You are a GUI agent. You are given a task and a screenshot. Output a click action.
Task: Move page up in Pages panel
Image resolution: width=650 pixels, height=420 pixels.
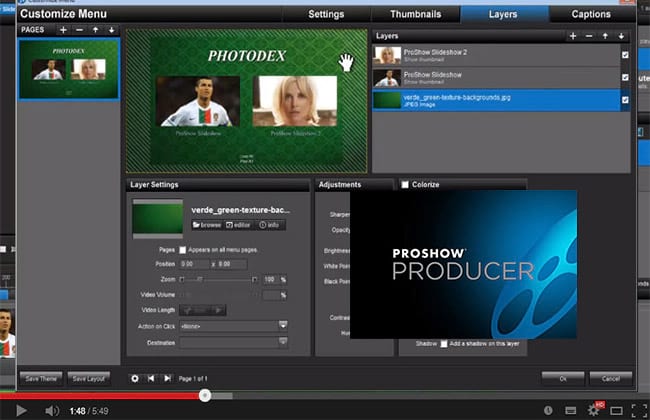(x=95, y=30)
